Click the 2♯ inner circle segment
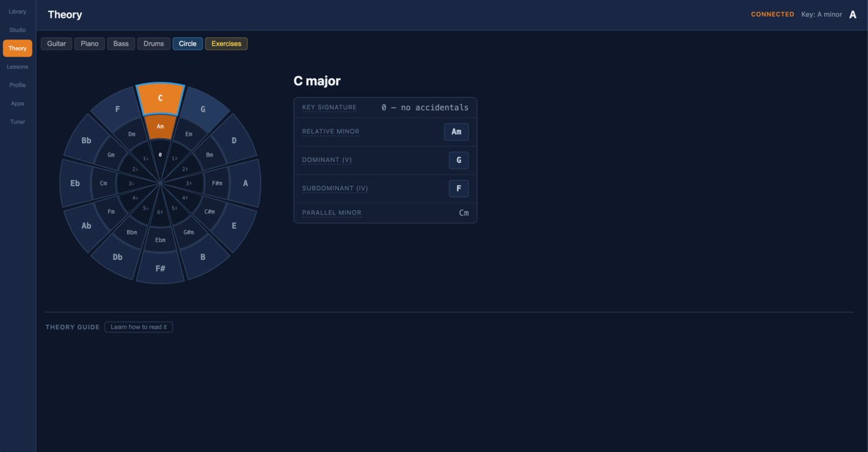Screen dimensions: 868x452 pyautogui.click(x=185, y=169)
